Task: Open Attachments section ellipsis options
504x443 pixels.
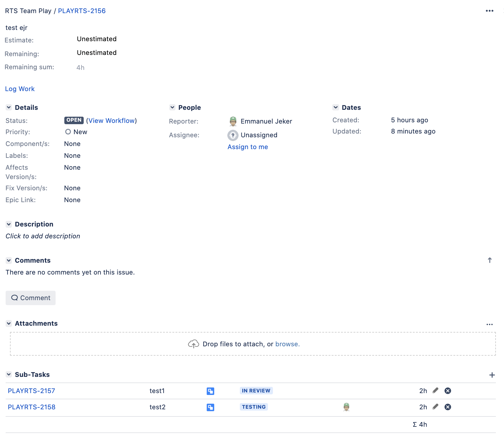Action: 489,324
